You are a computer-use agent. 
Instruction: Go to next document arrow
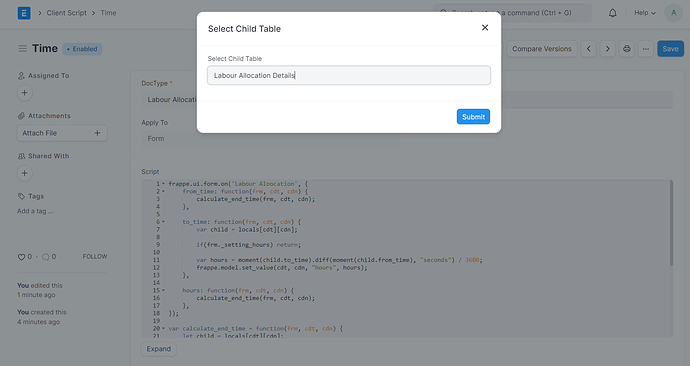coord(608,49)
